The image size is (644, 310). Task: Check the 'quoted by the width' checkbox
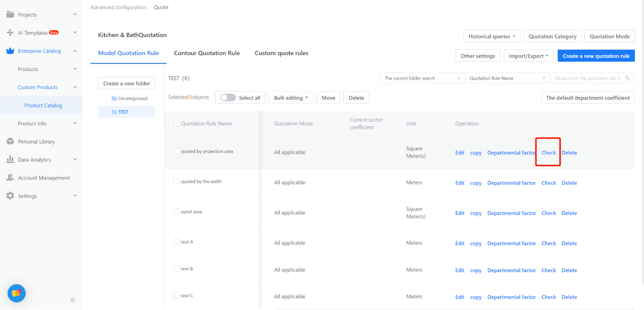pos(176,182)
